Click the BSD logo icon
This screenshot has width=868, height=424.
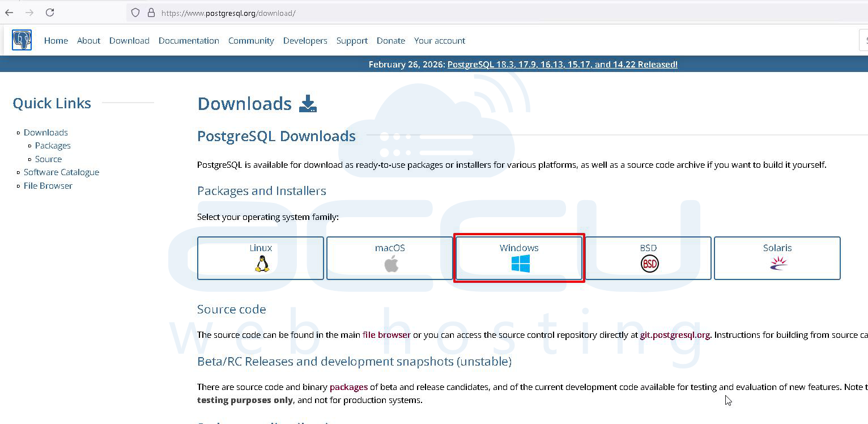(x=649, y=264)
